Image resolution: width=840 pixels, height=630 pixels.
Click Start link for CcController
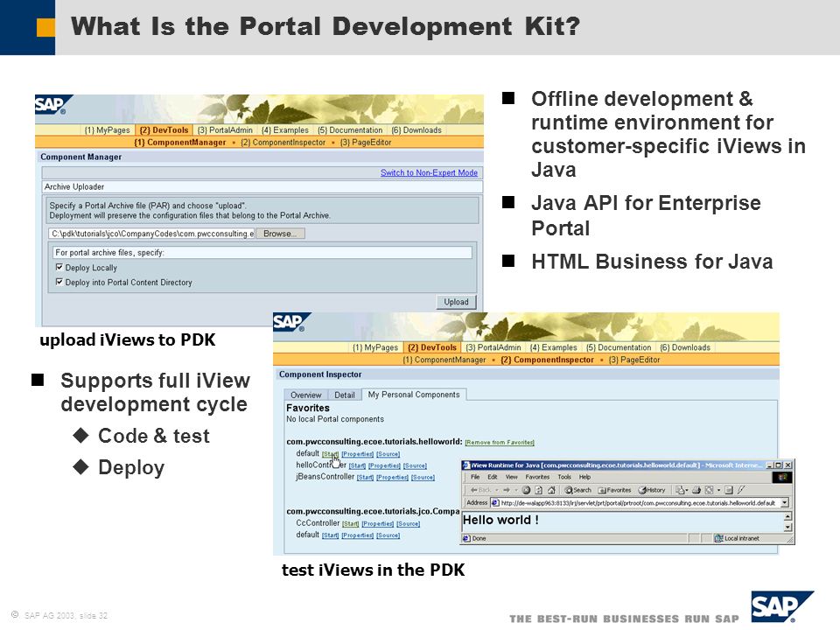click(350, 524)
